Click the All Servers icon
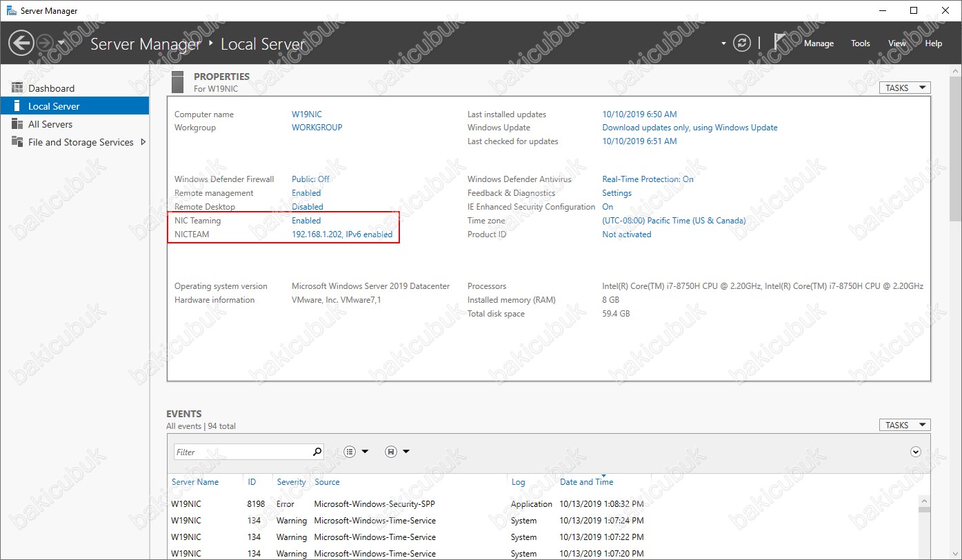The height and width of the screenshot is (560, 962). pyautogui.click(x=17, y=124)
